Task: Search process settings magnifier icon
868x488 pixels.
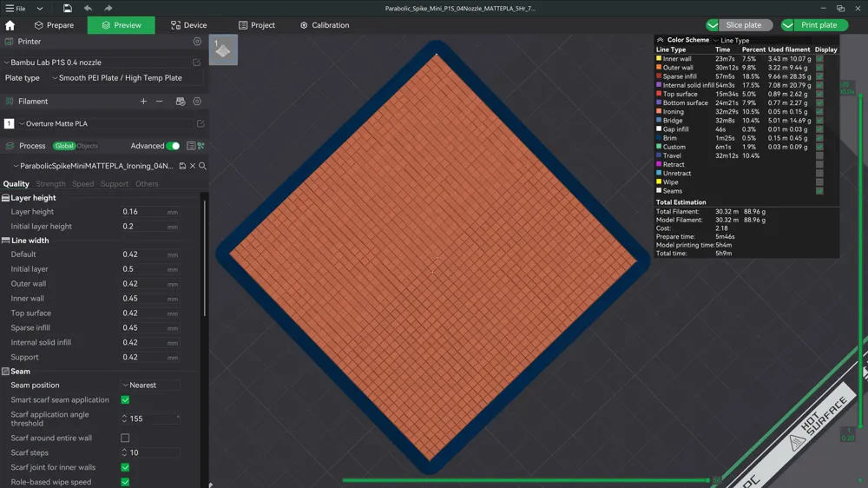Action: click(x=202, y=166)
